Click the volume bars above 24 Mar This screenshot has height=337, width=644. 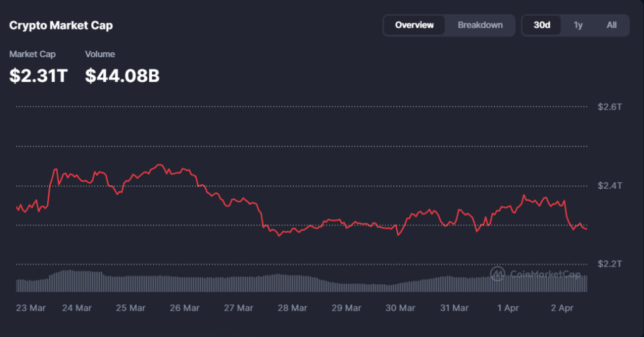click(77, 281)
